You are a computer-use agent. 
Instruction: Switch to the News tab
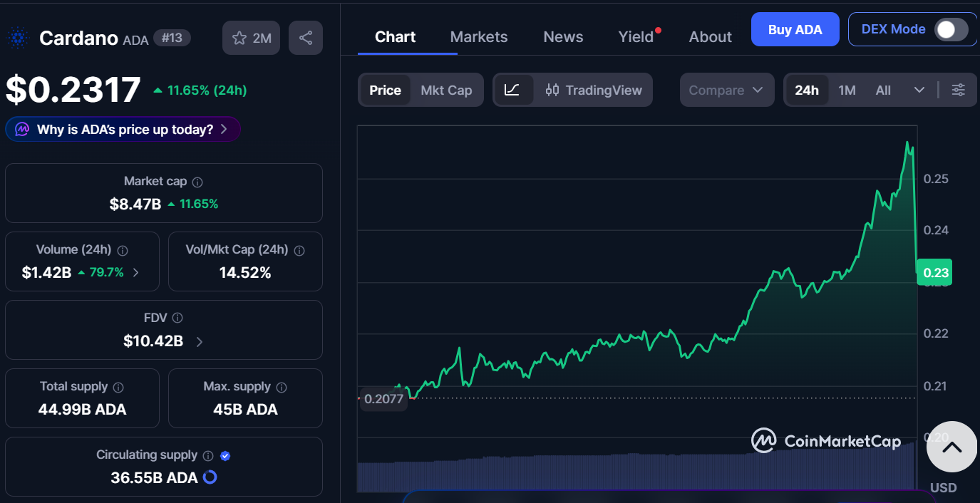(x=563, y=37)
